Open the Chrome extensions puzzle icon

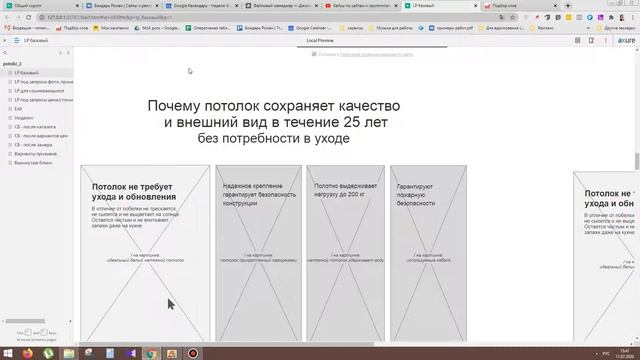[611, 18]
